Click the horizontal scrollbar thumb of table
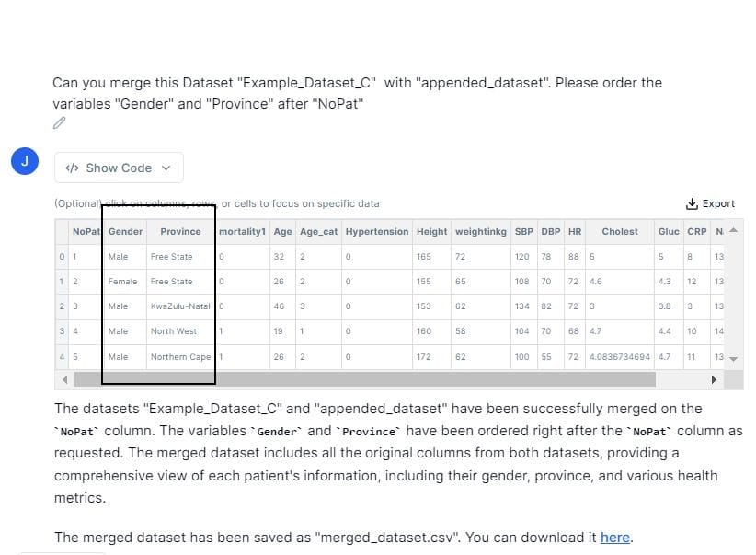 [x=365, y=380]
